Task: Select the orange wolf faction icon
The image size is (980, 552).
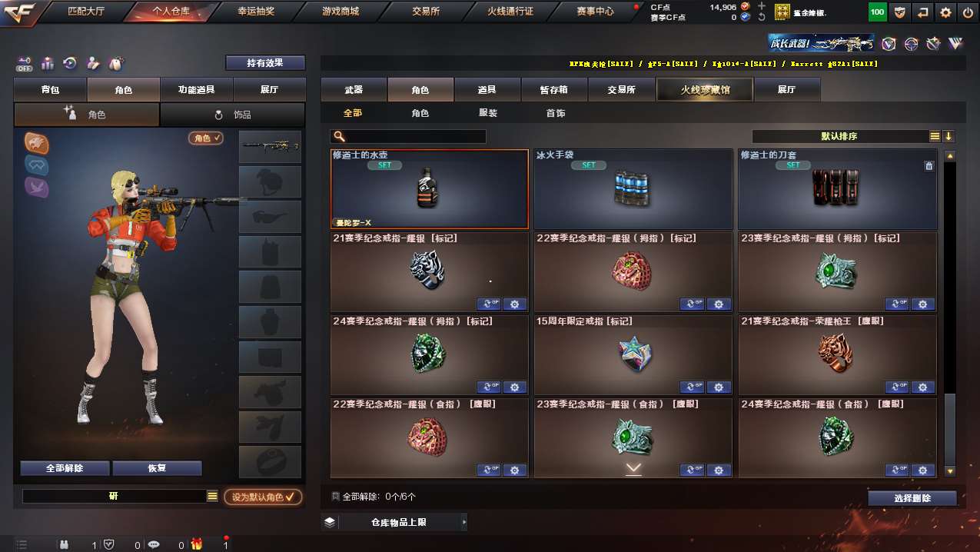Action: [36, 142]
